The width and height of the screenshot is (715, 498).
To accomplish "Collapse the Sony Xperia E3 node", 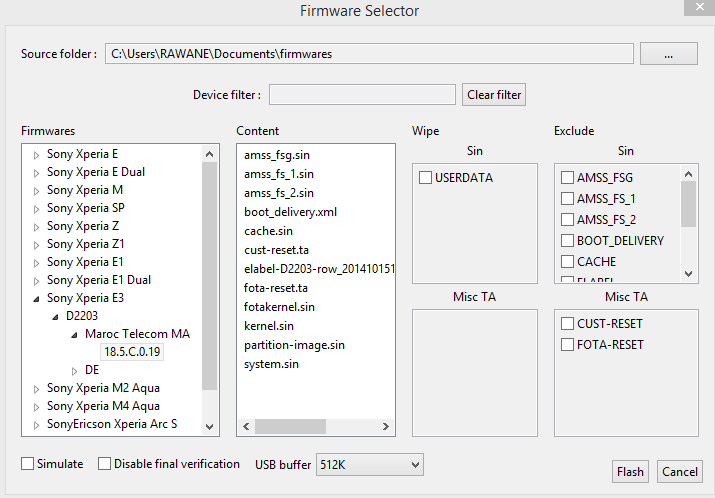I will tap(36, 299).
